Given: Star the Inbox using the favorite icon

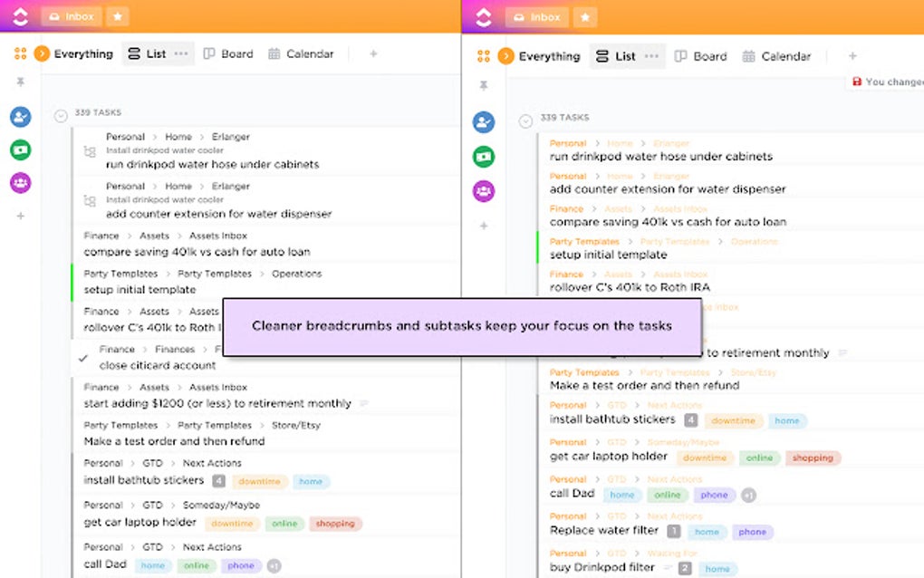Looking at the screenshot, I should point(118,15).
